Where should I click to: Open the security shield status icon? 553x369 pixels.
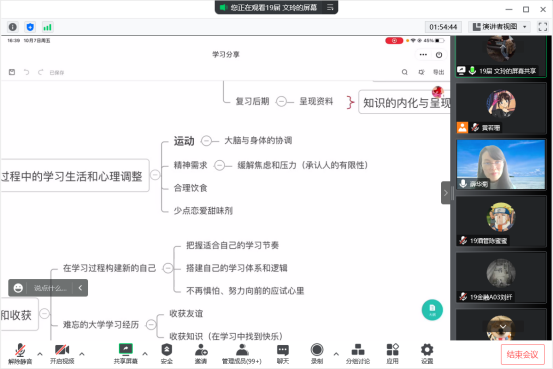tap(30, 27)
